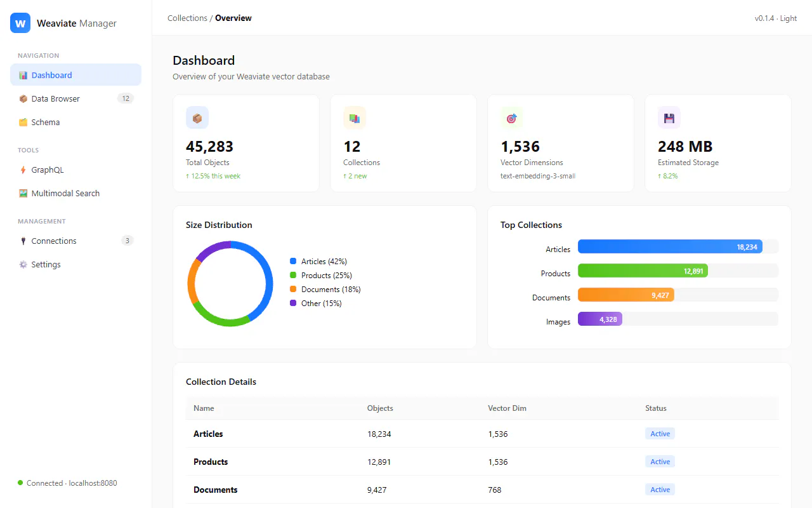This screenshot has width=812, height=508.
Task: Click the Connected · localhost:8080 status text
Action: point(72,483)
